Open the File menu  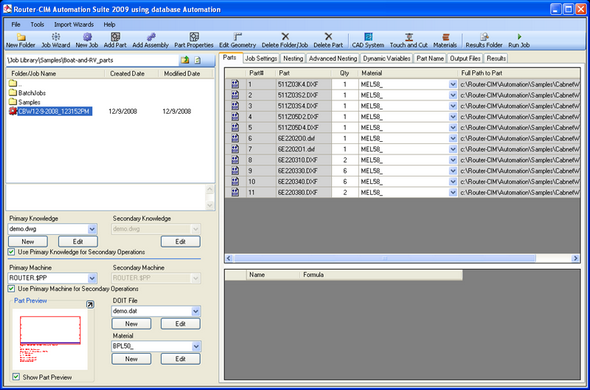(16, 24)
